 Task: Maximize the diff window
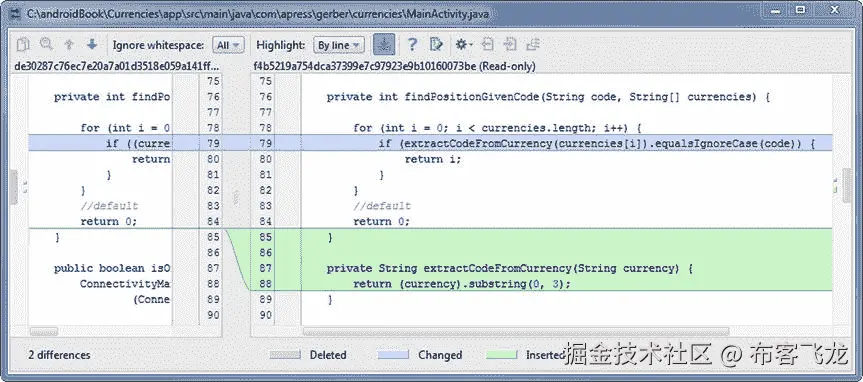pos(800,10)
